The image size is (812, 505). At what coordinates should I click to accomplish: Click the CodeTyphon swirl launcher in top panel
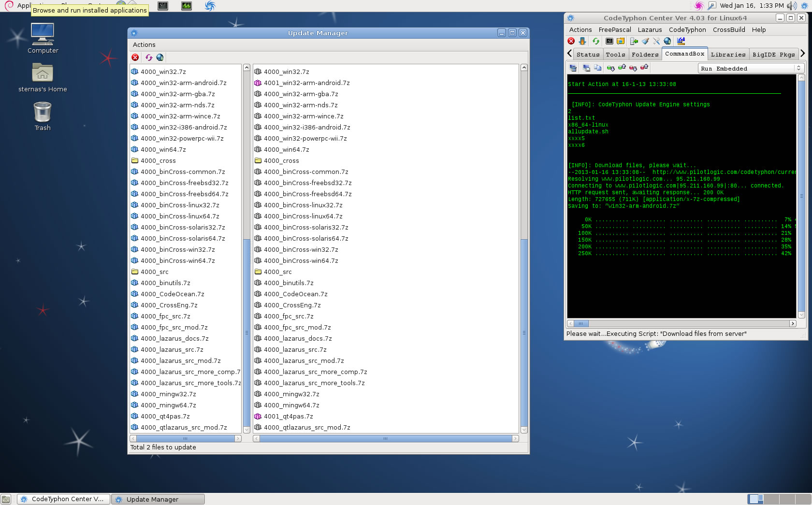click(210, 6)
